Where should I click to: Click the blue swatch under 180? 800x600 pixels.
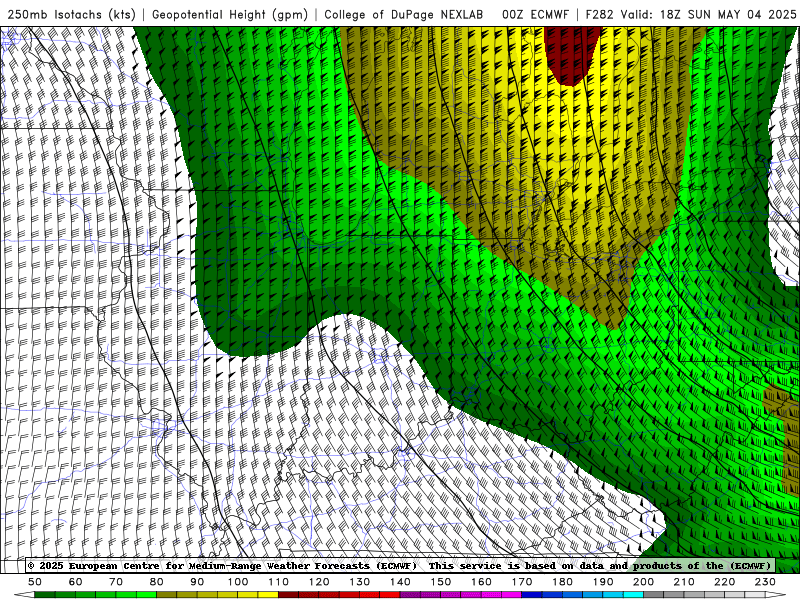tap(572, 595)
